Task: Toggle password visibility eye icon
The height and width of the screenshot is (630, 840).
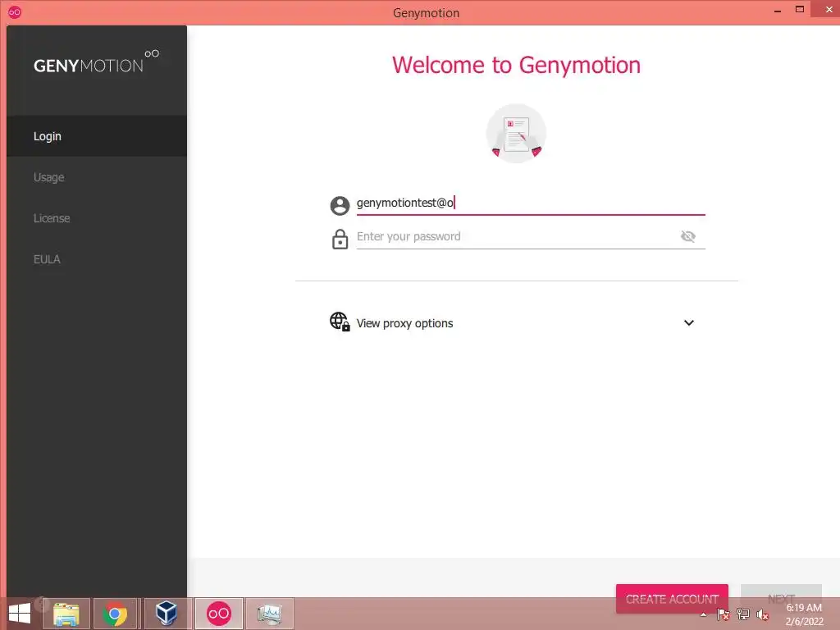Action: (688, 236)
